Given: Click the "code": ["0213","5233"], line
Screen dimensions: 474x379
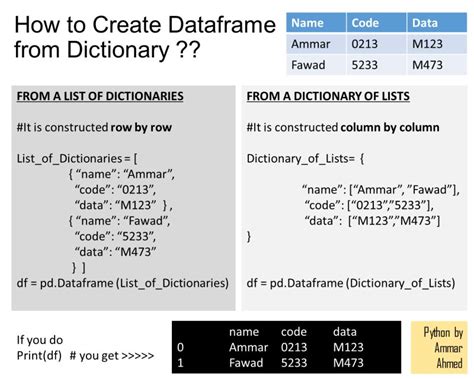Looking at the screenshot, I should click(369, 205).
